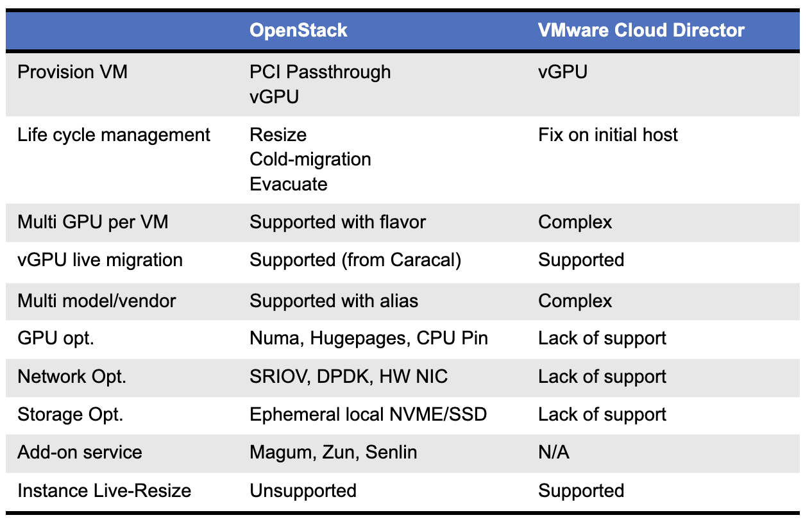The image size is (812, 522).
Task: Select the Multi GPU per VM label
Action: click(x=93, y=223)
